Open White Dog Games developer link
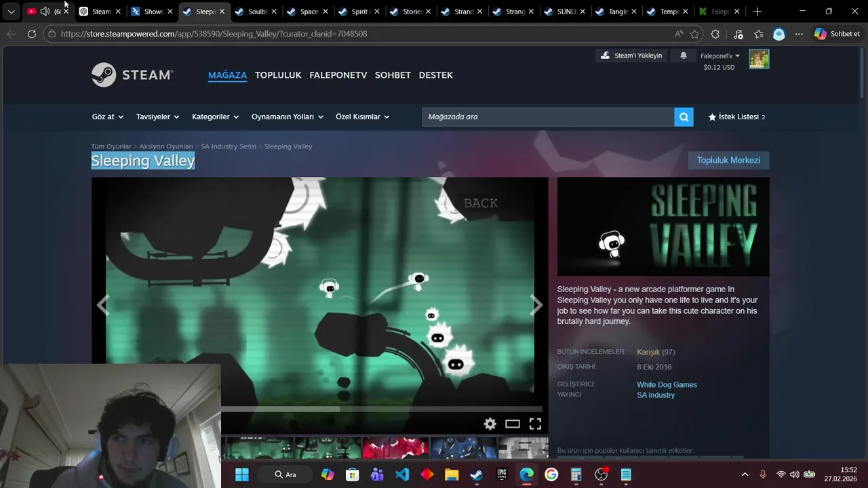 tap(667, 384)
